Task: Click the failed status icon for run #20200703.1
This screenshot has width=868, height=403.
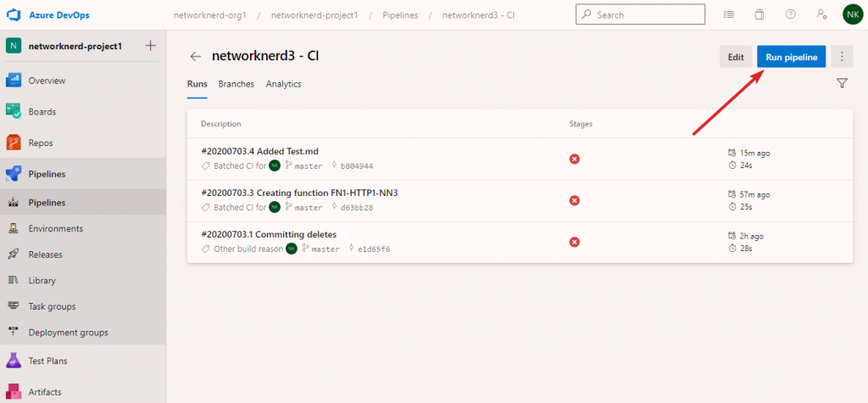Action: pos(575,242)
